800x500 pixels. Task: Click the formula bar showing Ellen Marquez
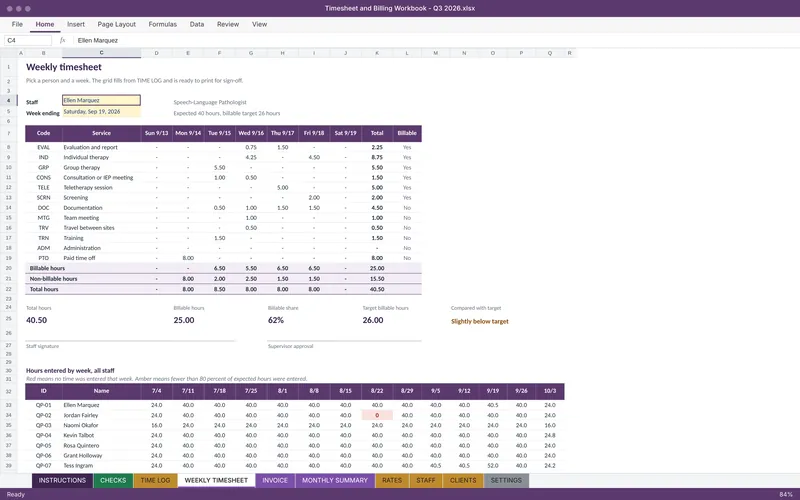click(x=434, y=40)
